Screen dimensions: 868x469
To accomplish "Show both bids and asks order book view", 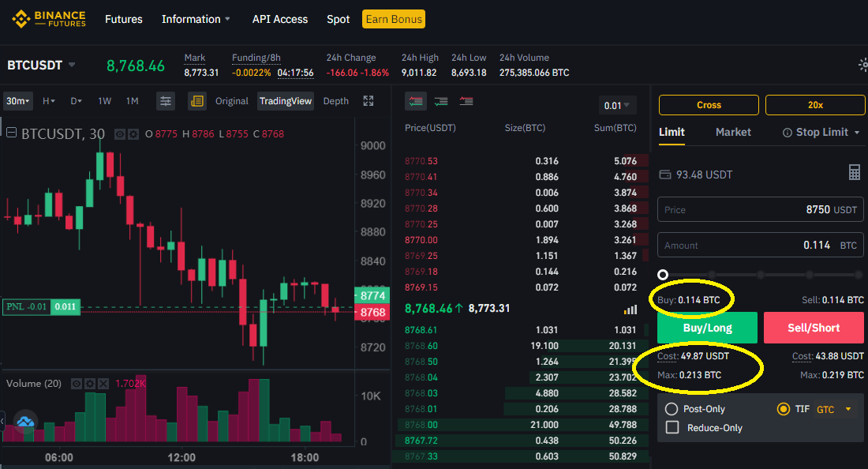I will pyautogui.click(x=416, y=101).
